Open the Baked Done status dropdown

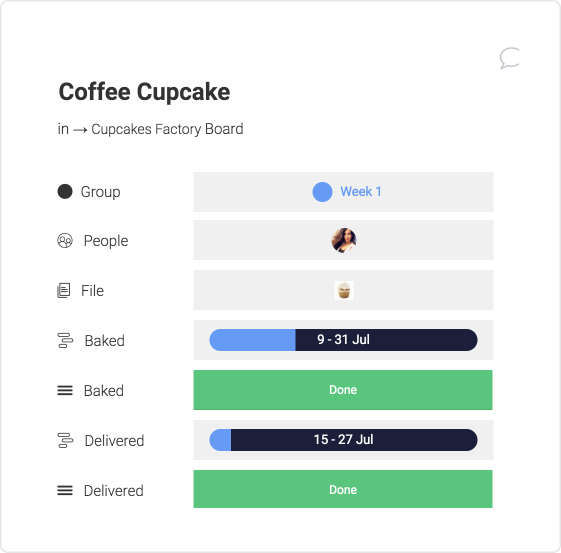[x=343, y=390]
